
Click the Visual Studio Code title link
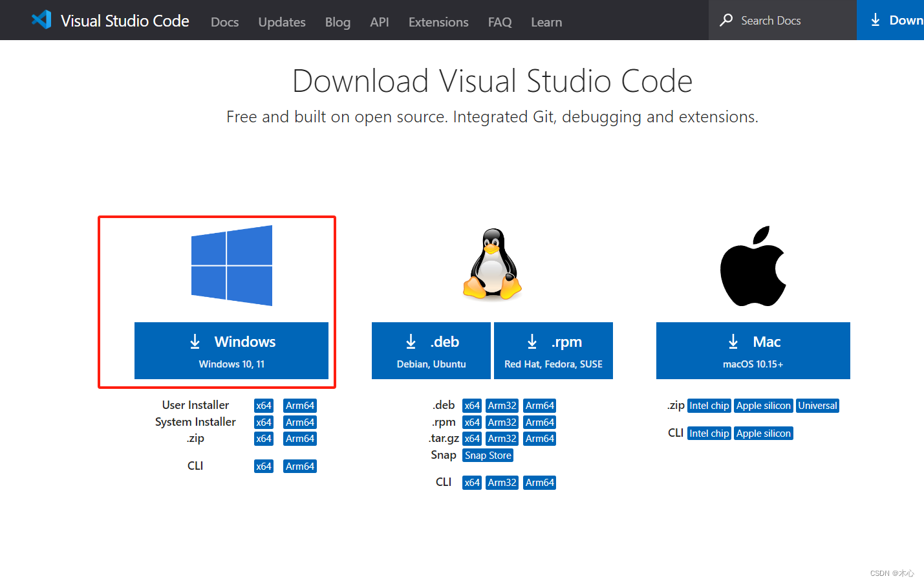125,21
